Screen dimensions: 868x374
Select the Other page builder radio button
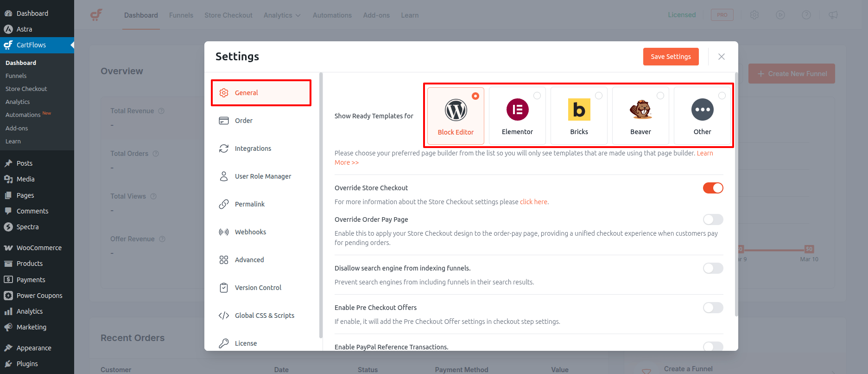point(722,96)
